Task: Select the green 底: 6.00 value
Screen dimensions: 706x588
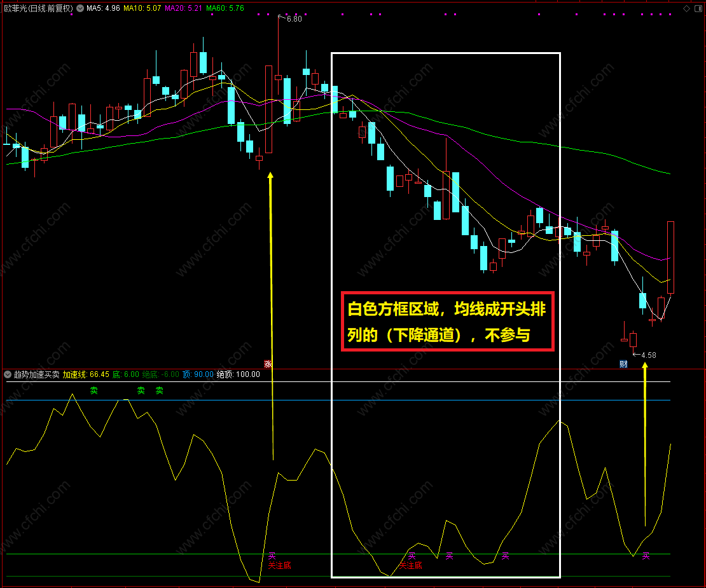Action: (126, 374)
